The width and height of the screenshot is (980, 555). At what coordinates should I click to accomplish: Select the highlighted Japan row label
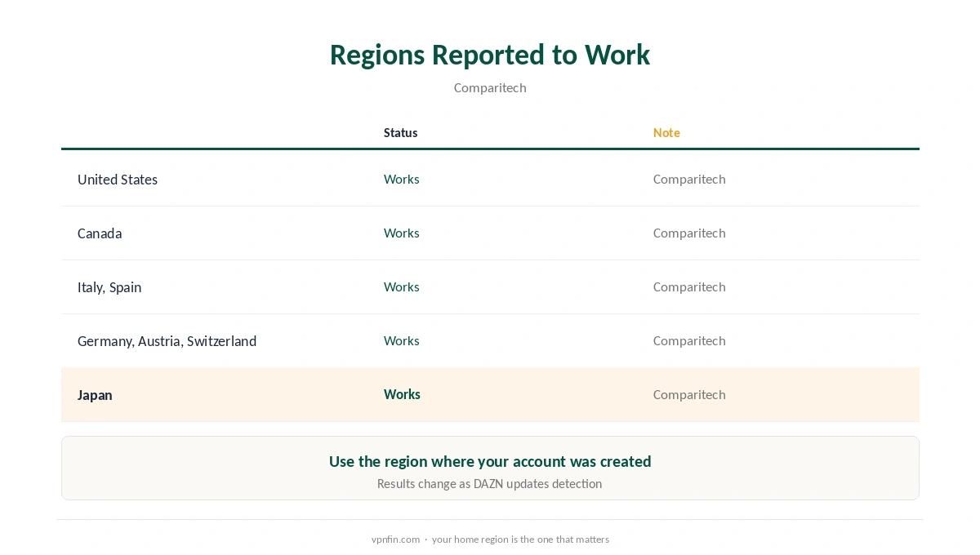[x=95, y=395]
